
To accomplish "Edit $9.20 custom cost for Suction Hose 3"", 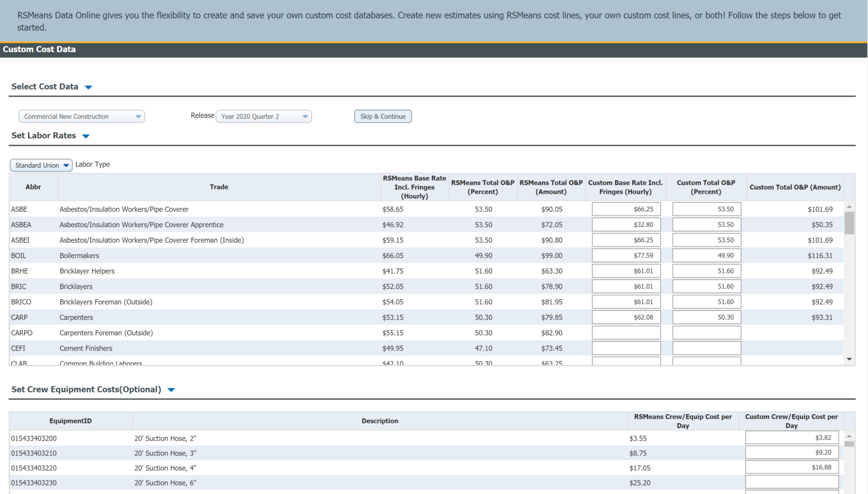I will (x=791, y=452).
